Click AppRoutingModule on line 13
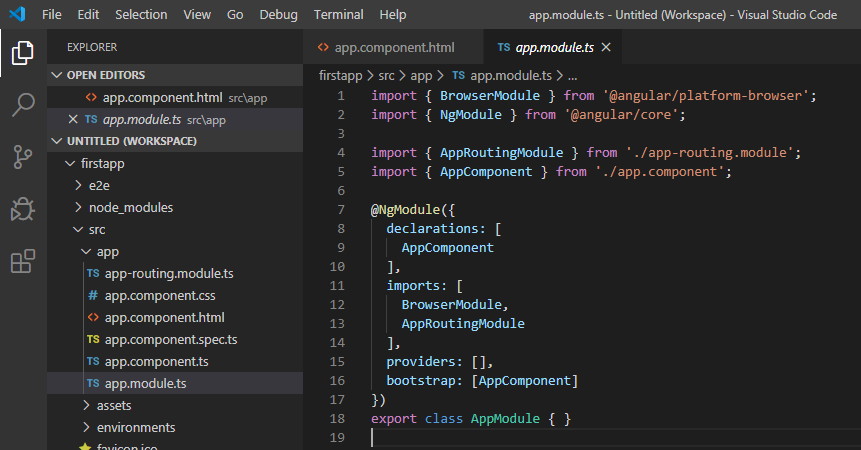 pos(463,324)
